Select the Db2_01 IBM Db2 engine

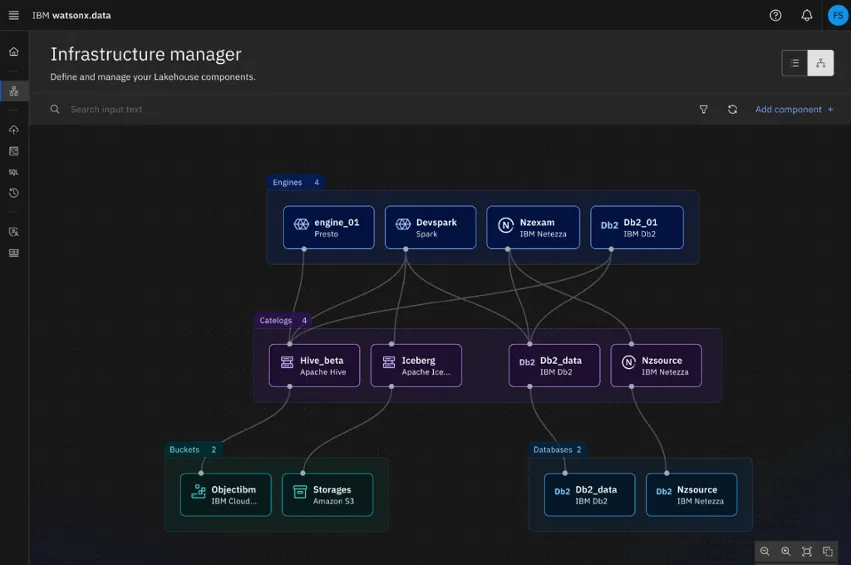[x=637, y=227]
